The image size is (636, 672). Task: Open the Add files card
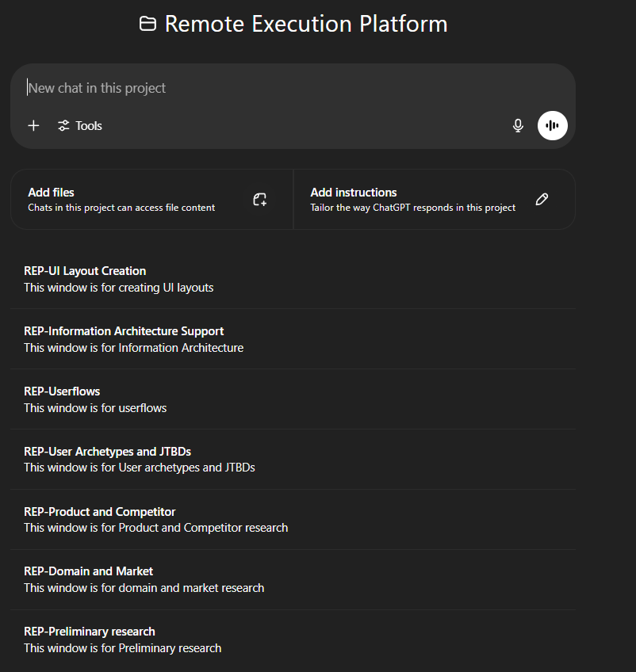pos(151,199)
